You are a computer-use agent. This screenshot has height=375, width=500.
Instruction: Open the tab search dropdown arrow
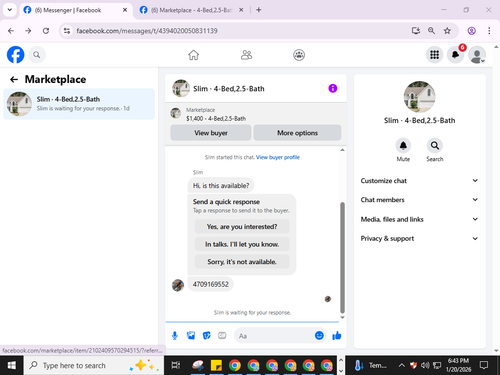click(10, 10)
